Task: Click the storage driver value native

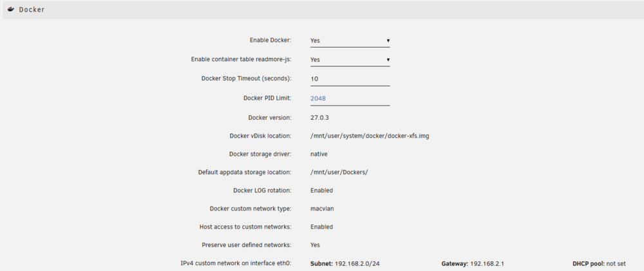Action: click(x=319, y=154)
